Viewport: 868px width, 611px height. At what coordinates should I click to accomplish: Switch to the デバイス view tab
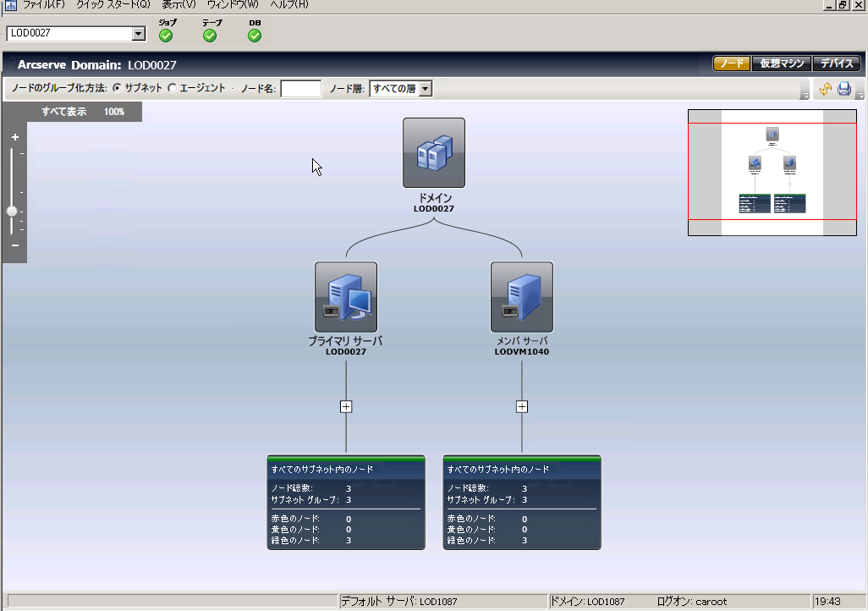point(837,63)
